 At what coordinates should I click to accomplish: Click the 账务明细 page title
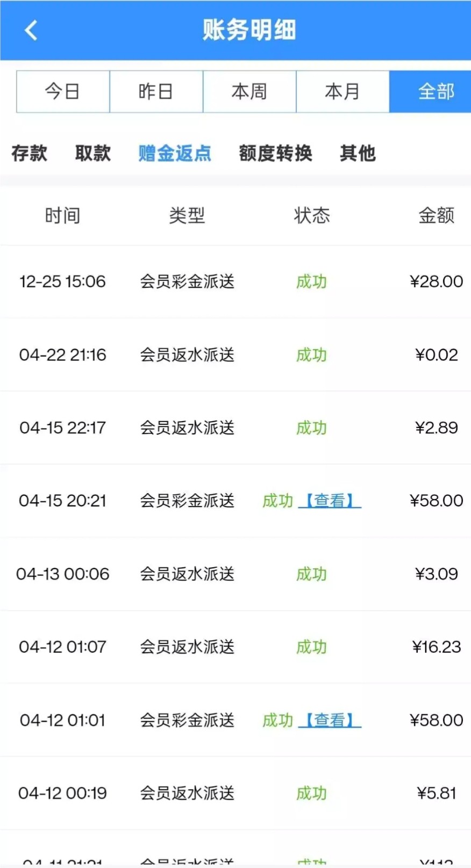pos(249,30)
